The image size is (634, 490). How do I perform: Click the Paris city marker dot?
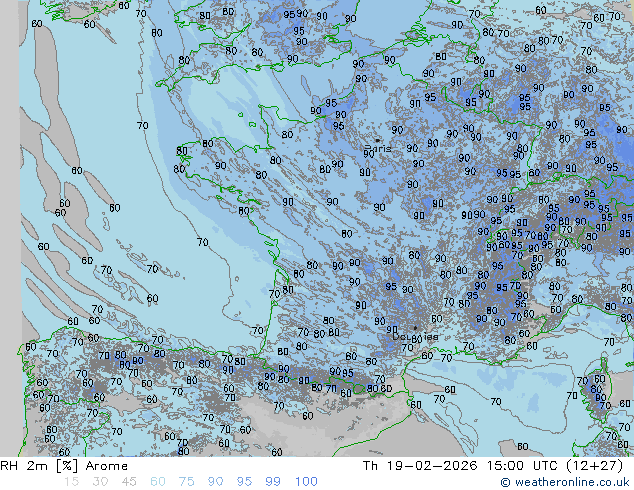[376, 140]
